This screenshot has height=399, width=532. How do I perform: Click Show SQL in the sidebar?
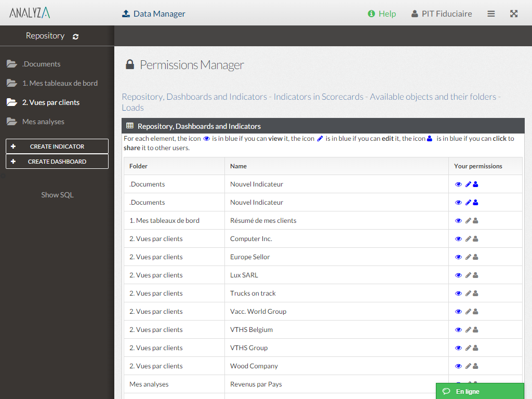(x=57, y=195)
